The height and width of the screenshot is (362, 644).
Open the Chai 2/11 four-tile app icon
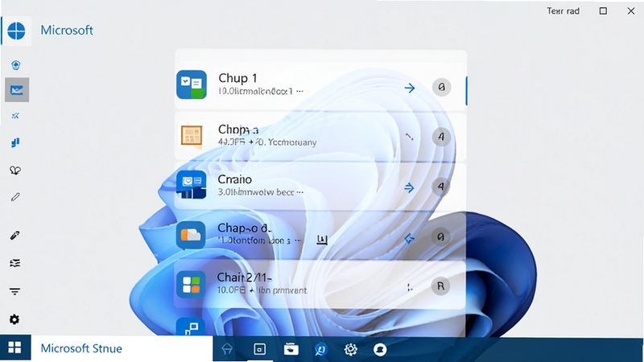click(191, 285)
